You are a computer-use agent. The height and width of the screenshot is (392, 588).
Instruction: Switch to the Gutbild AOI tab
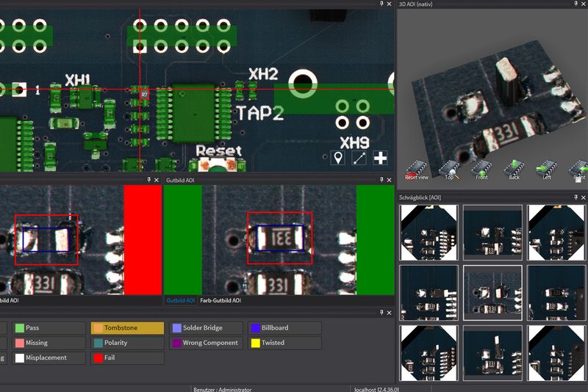click(180, 300)
